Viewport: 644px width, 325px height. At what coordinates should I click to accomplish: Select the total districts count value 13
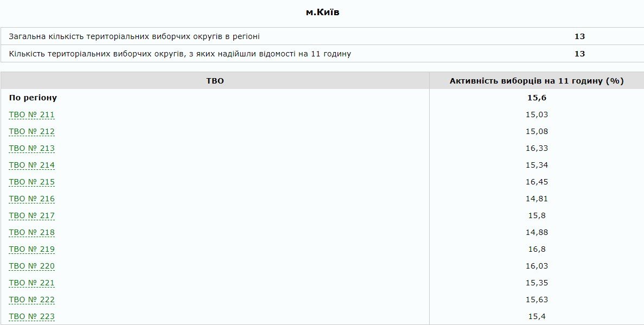click(580, 36)
